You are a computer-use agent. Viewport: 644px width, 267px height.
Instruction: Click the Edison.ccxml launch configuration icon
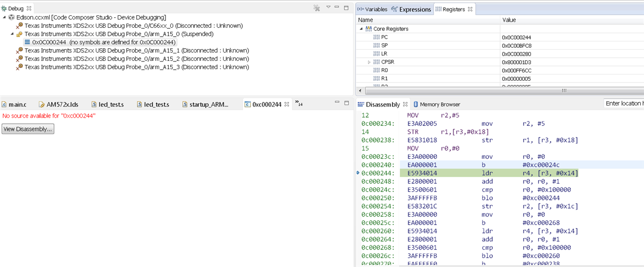point(12,17)
